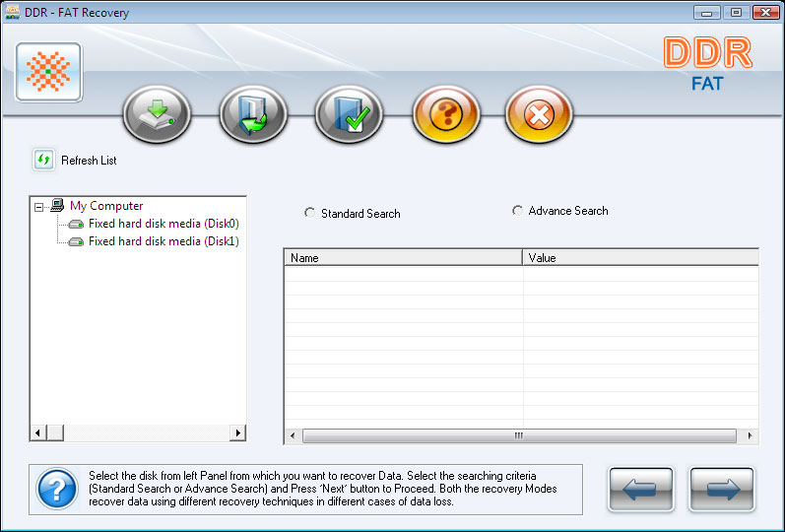Screen dimensions: 785x532
Task: Click the horizontal scrollbar thumb under the table
Action: 519,435
